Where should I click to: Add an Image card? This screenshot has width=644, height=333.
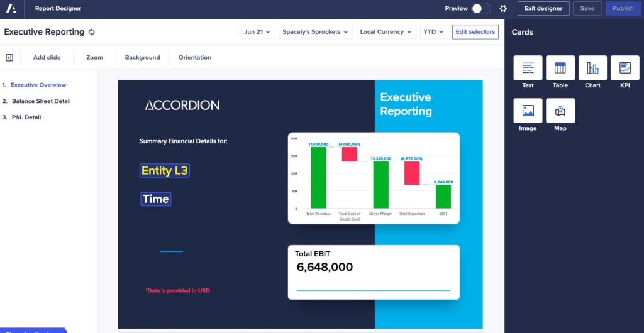click(x=528, y=111)
